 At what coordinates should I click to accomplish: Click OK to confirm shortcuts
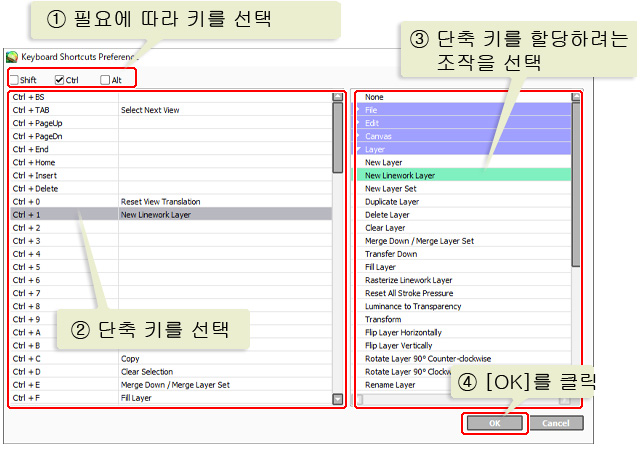click(x=494, y=423)
